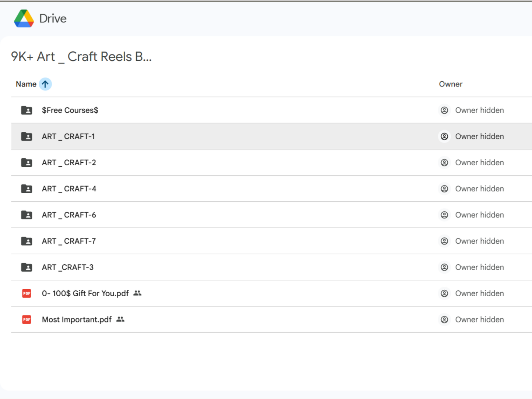The image size is (532, 399).
Task: Click Owner hidden text in ART _CRAFT-3 row
Action: click(479, 267)
